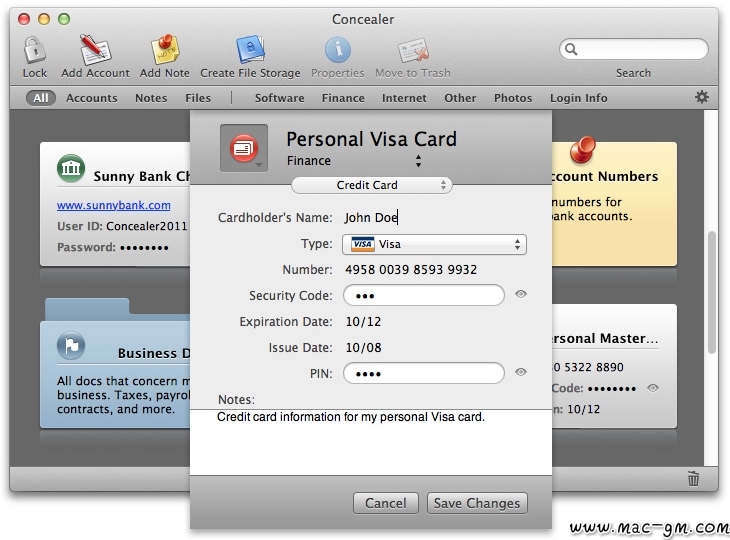This screenshot has width=730, height=540.
Task: Click Move to Trash icon
Action: point(413,50)
